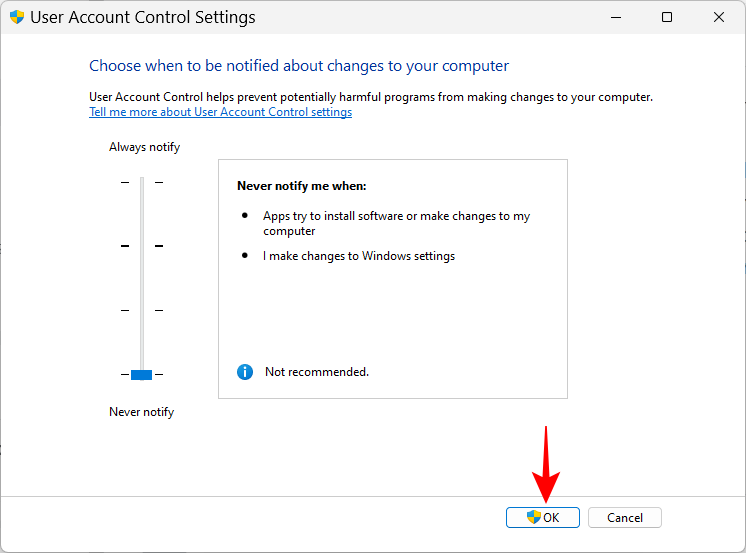Screen dimensions: 746x553
Task: Click 'Apps try to install software' bullet text
Action: (x=396, y=223)
